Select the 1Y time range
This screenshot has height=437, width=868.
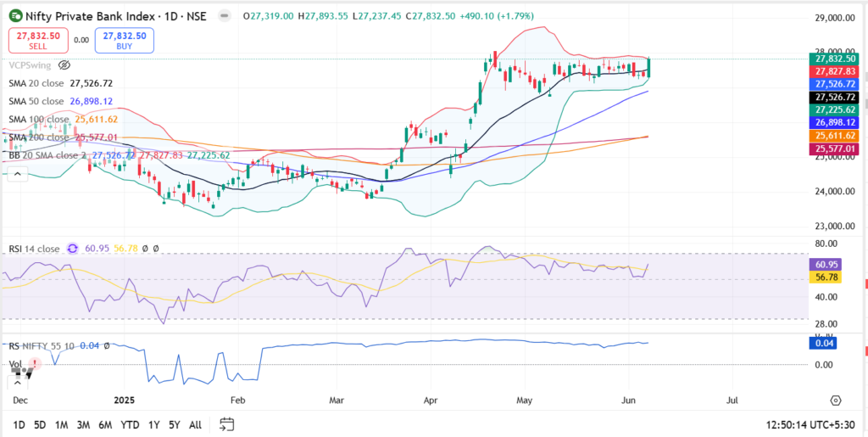click(154, 425)
